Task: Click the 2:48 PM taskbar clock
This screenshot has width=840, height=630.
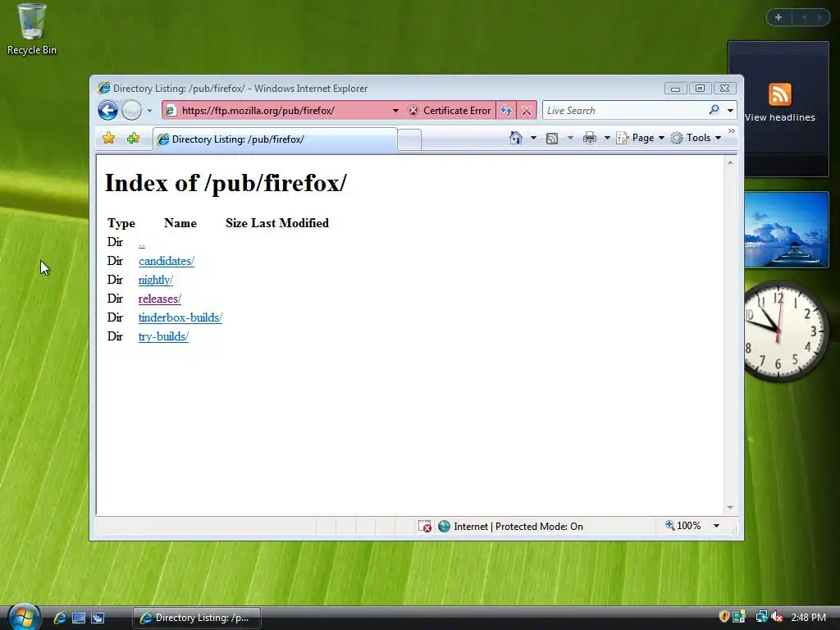Action: click(x=808, y=617)
